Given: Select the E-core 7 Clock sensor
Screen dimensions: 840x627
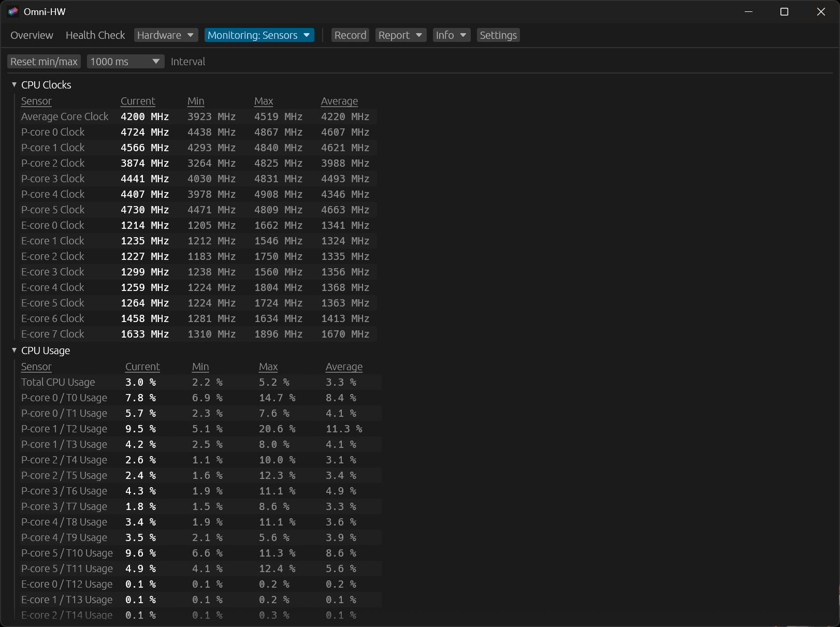Looking at the screenshot, I should (x=198, y=334).
